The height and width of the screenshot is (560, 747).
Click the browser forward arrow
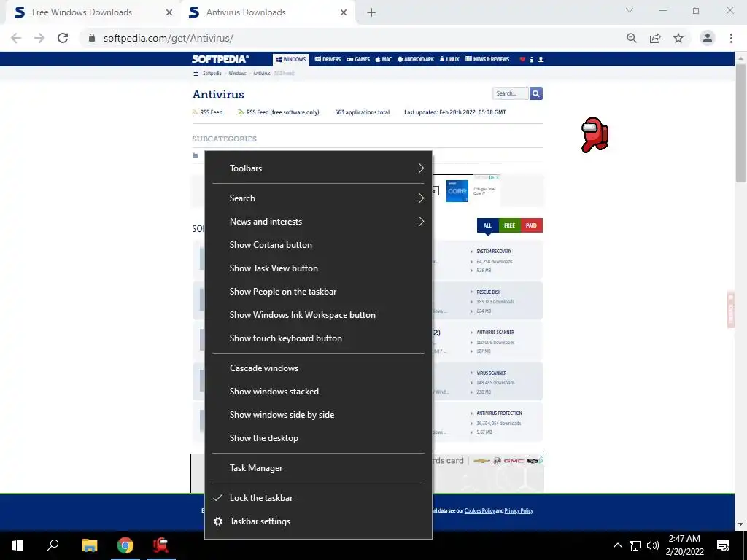(39, 38)
